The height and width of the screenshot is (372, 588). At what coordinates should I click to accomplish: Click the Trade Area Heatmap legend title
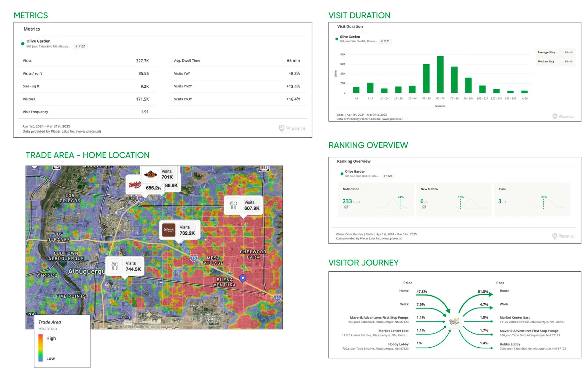tap(50, 322)
